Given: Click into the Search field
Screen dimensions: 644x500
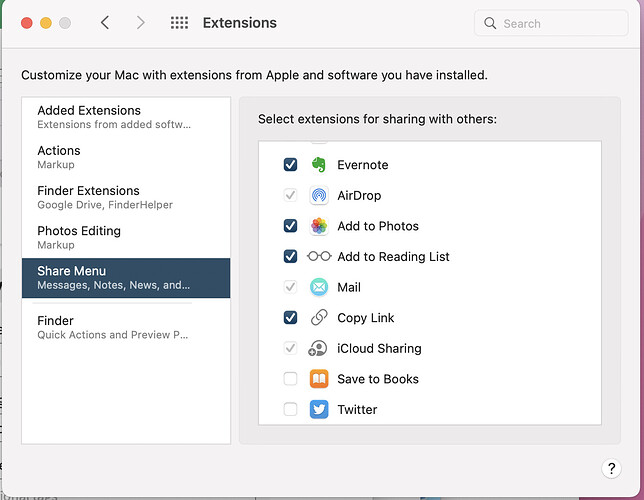Looking at the screenshot, I should (x=551, y=23).
